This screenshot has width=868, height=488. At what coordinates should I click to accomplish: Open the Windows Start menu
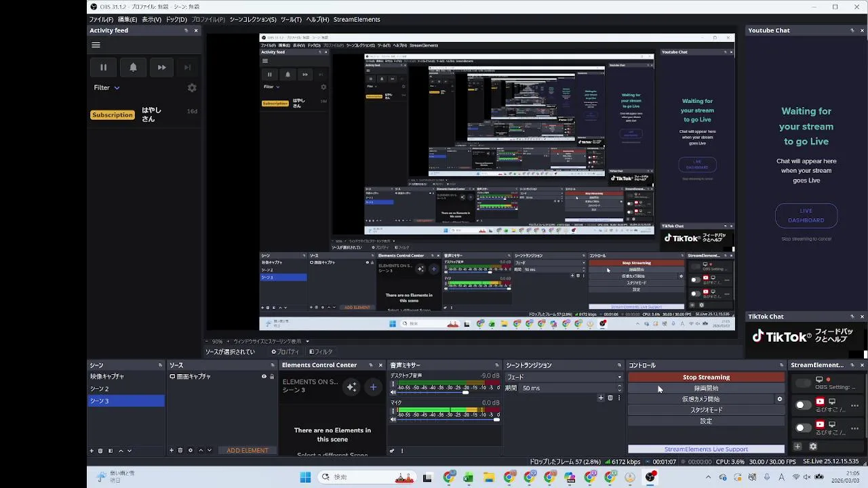pos(305,477)
